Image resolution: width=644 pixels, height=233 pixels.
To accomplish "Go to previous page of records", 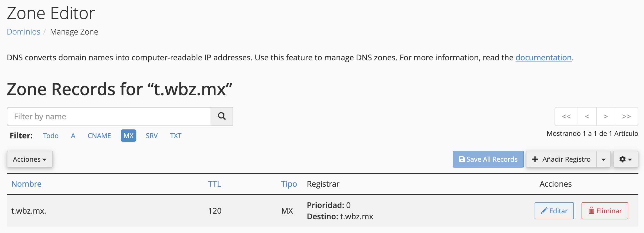I will (587, 116).
